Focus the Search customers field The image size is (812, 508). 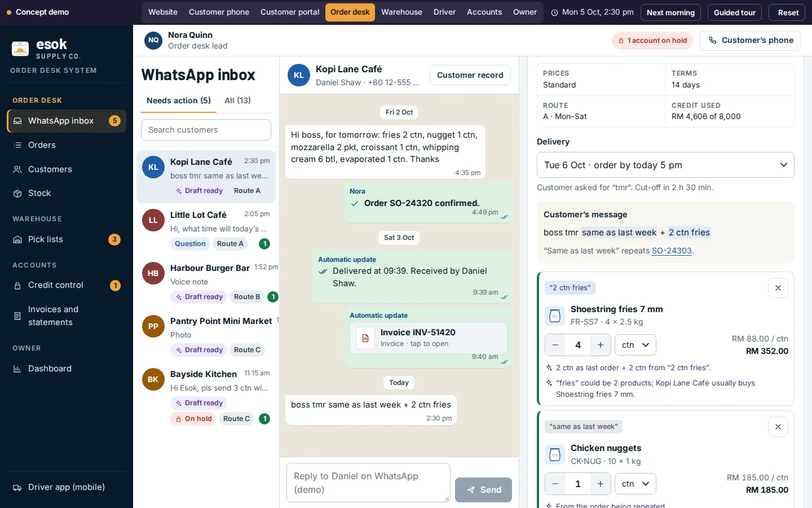tap(206, 130)
